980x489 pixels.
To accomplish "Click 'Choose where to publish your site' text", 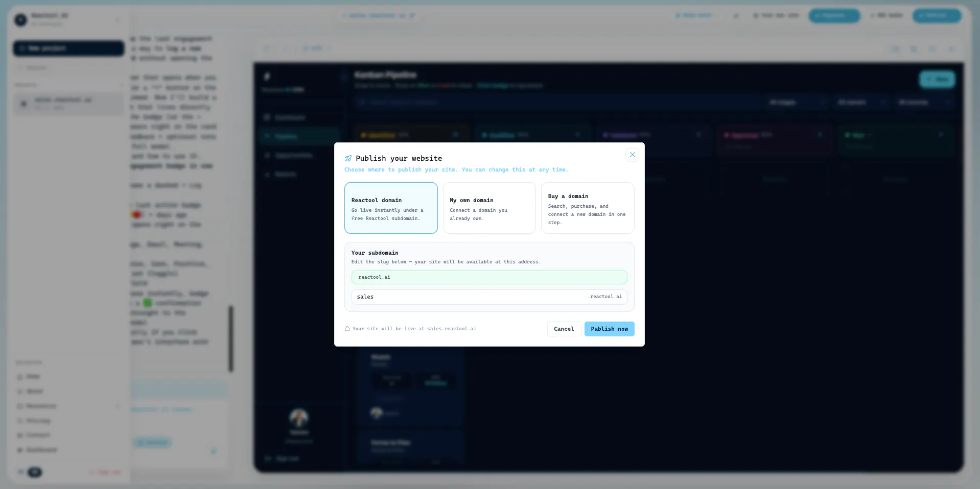I will pyautogui.click(x=401, y=169).
